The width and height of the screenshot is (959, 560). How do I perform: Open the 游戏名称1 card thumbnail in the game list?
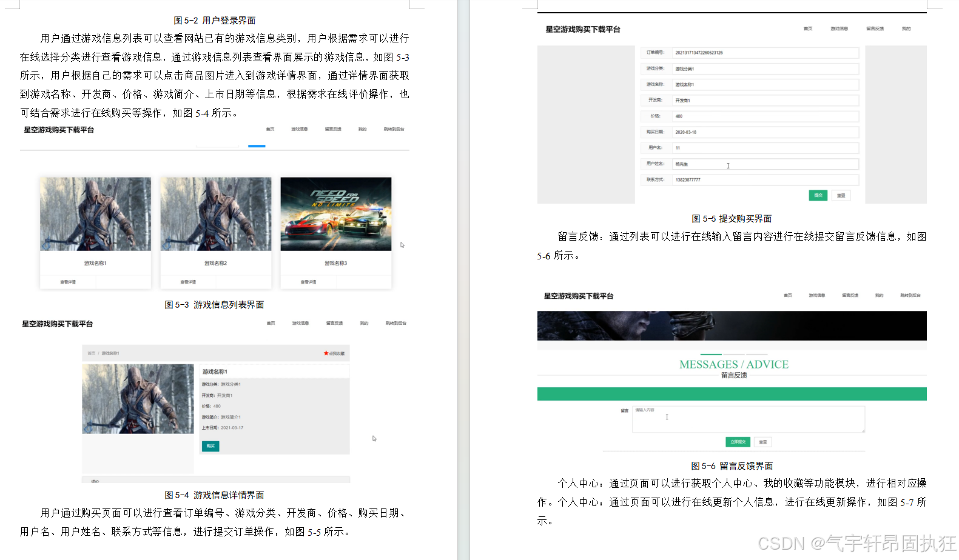click(95, 214)
